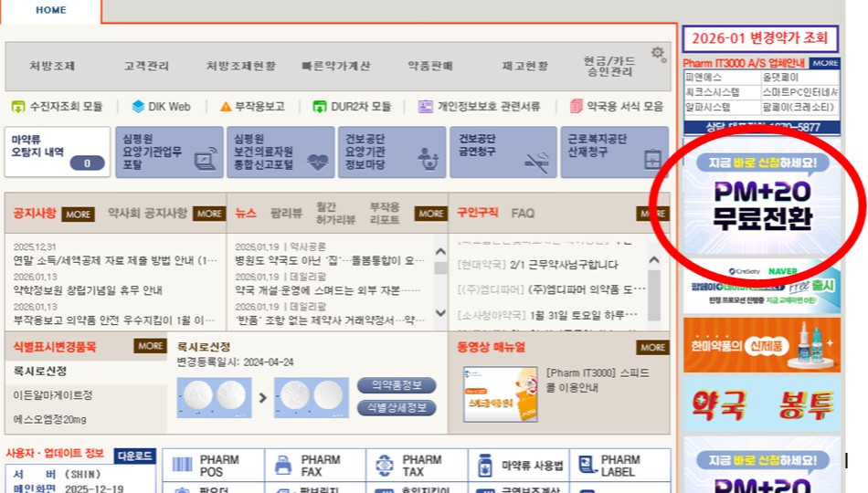Select the 약사회 공지사항 tab
868x493 pixels.
point(147,213)
